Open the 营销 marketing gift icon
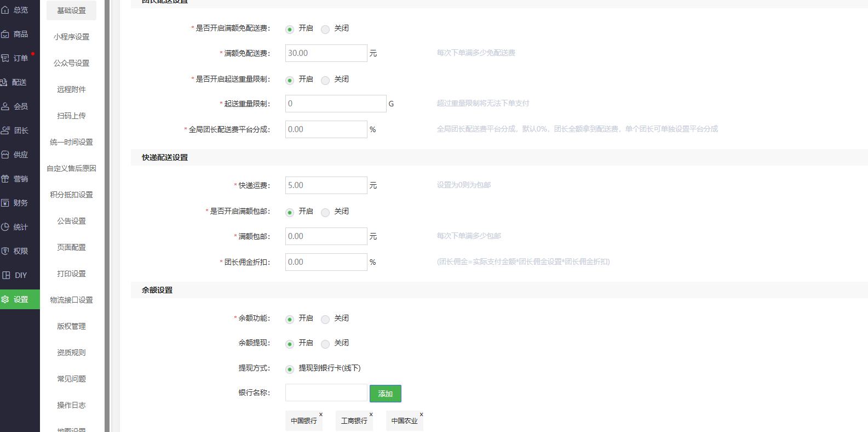Image resolution: width=868 pixels, height=432 pixels. pyautogui.click(x=5, y=179)
